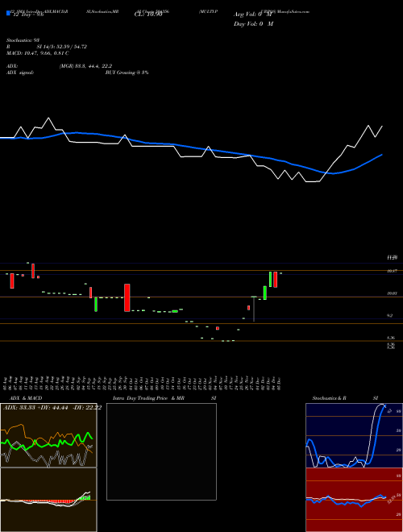
Task: Click the 'BUY Growing @ 3%' signal text
Action: (x=127, y=73)
